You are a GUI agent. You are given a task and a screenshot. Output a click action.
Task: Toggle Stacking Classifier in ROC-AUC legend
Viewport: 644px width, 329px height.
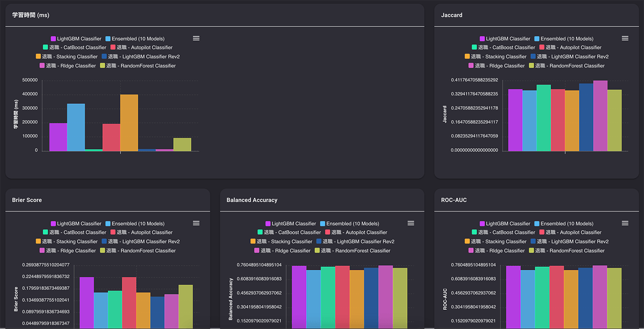coord(496,241)
